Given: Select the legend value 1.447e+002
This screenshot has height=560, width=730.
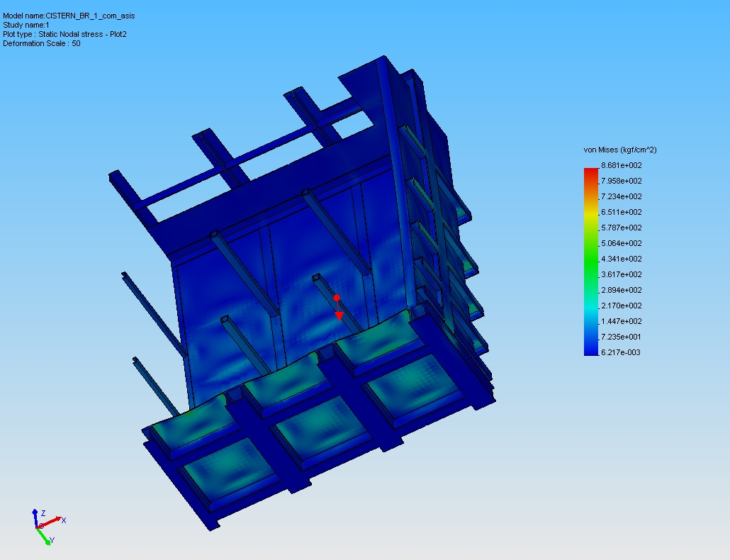Looking at the screenshot, I should click(622, 322).
